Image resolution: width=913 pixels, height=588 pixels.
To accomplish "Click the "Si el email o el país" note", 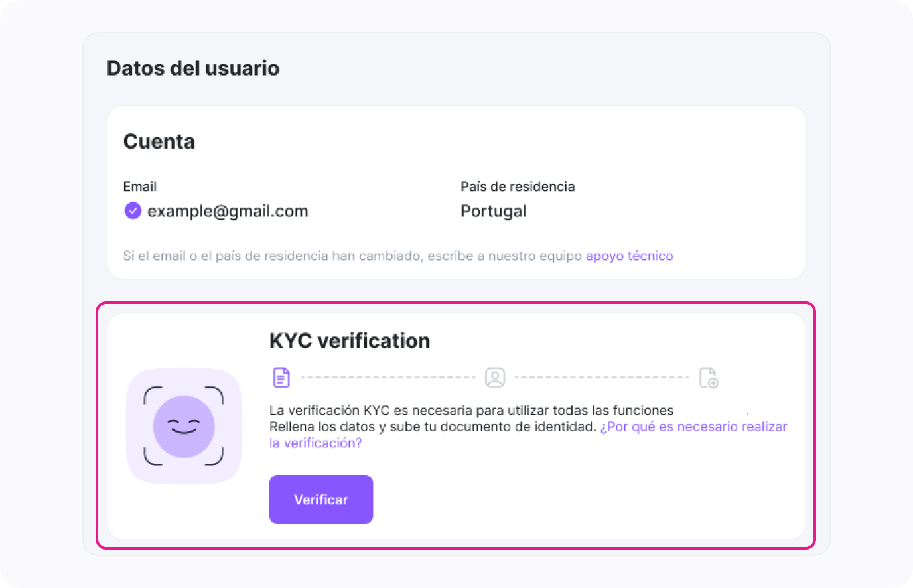I will coord(352,256).
